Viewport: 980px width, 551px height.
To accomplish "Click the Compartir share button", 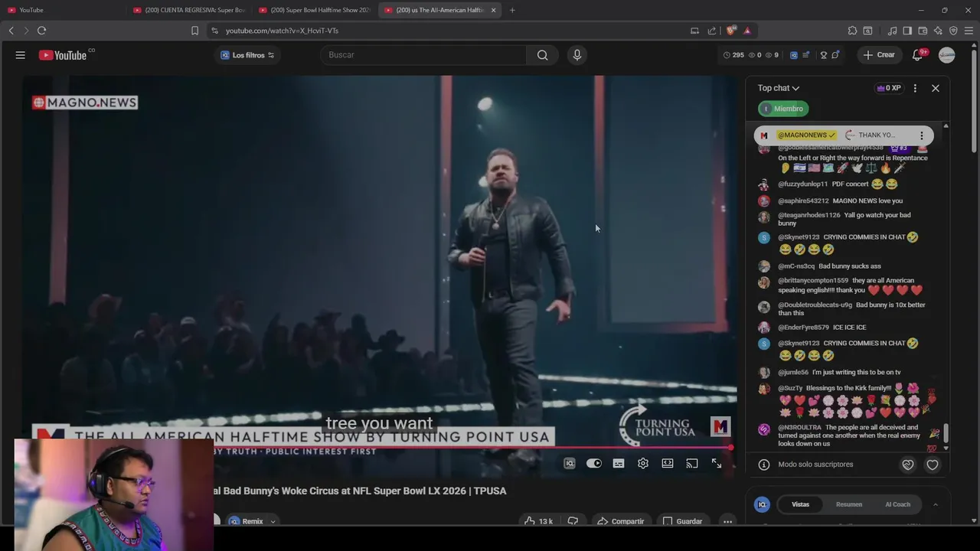I will (x=620, y=521).
